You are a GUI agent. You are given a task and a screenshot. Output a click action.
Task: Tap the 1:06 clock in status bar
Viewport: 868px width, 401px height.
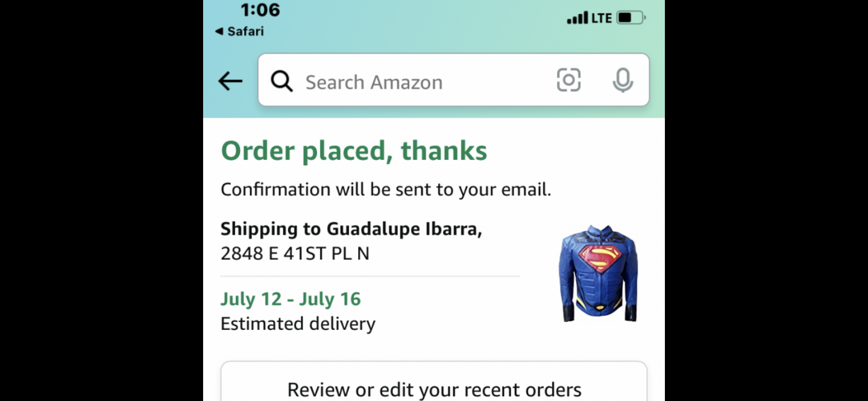coord(260,10)
